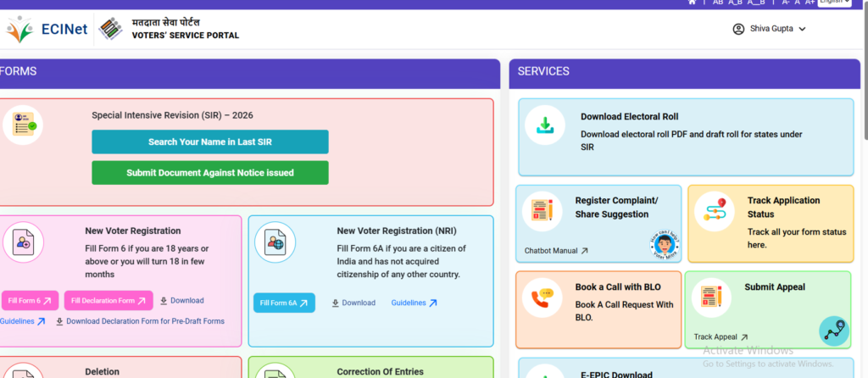Screen dimensions: 868x378
Task: Click the New Voter Registration form icon
Action: [x=23, y=242]
